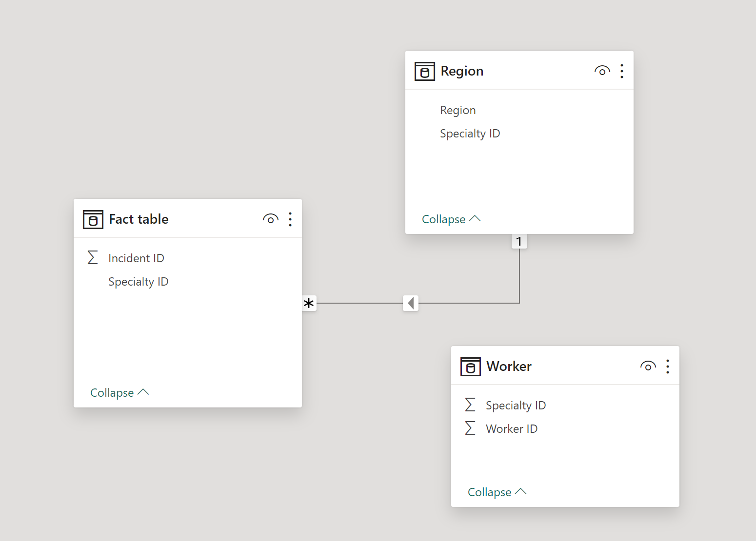Click the Worker table title
This screenshot has width=756, height=541.
click(x=509, y=367)
